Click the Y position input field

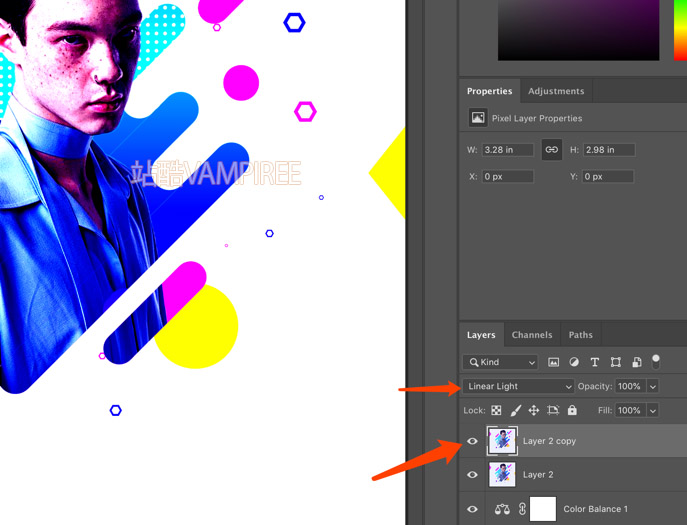pos(608,176)
